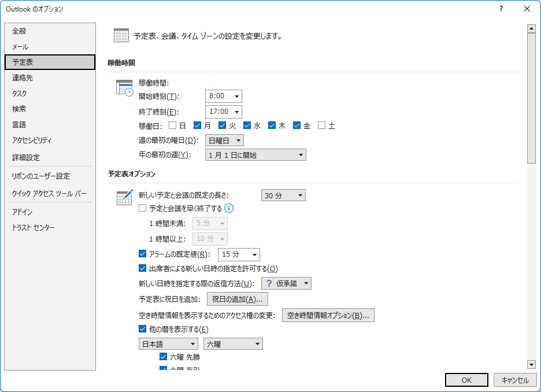
Task: Open アドイン category
Action: coord(50,212)
